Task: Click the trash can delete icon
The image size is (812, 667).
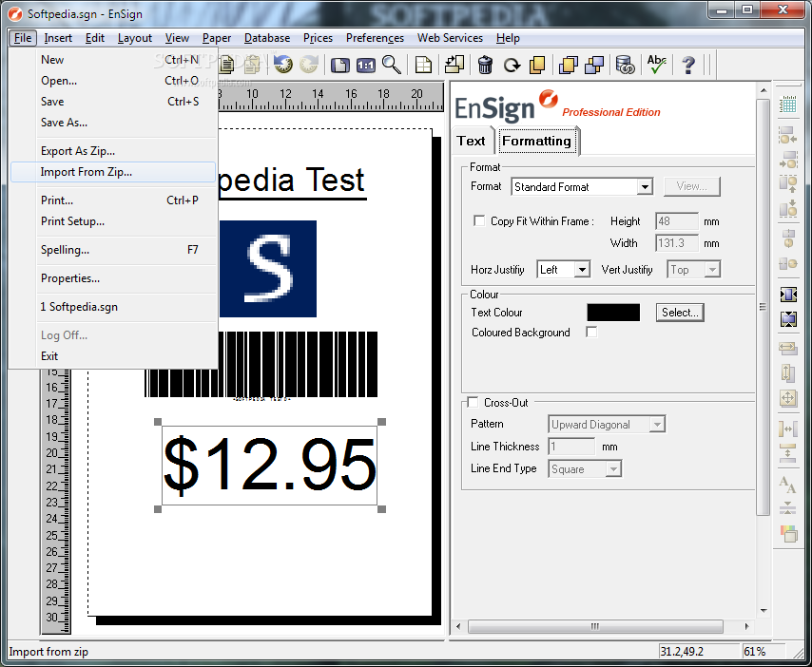Action: (x=485, y=66)
